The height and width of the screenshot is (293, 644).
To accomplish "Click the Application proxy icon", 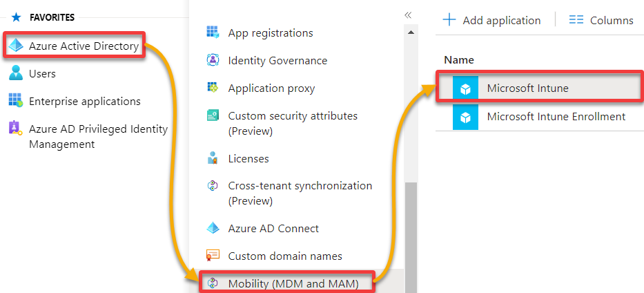I will click(x=213, y=88).
